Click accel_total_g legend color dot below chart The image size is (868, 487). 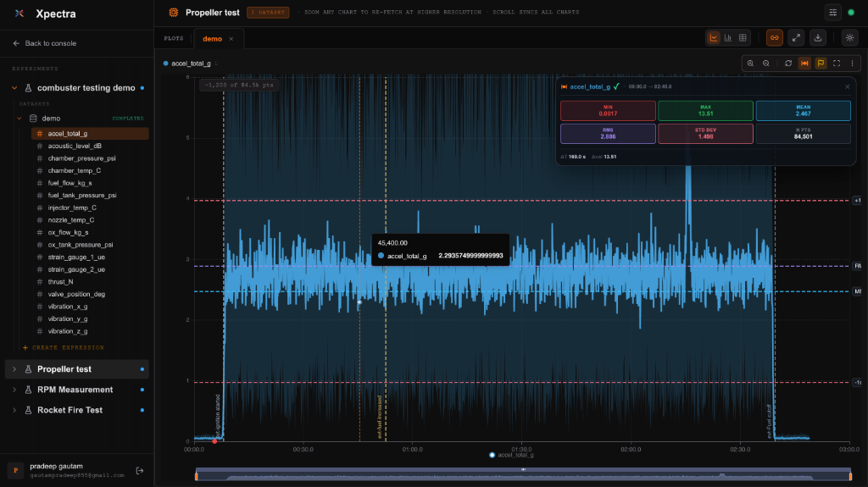(x=492, y=455)
